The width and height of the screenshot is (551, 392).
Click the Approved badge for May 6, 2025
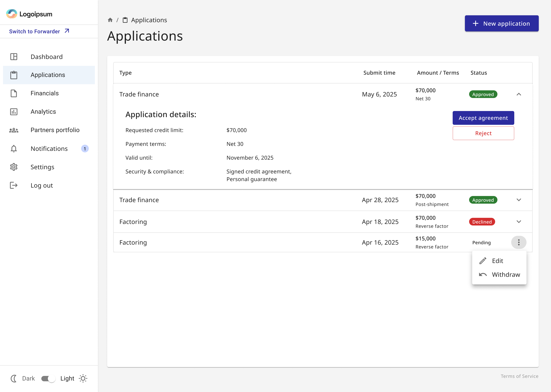(483, 94)
